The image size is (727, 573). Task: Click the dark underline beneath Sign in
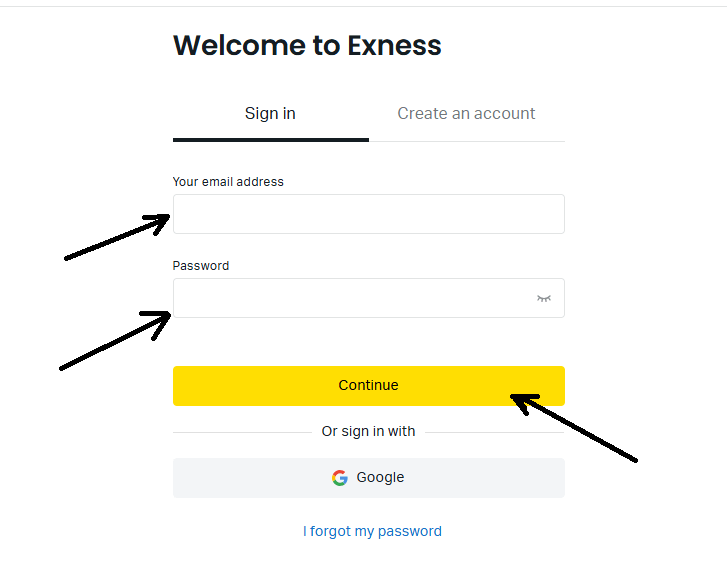tap(271, 140)
